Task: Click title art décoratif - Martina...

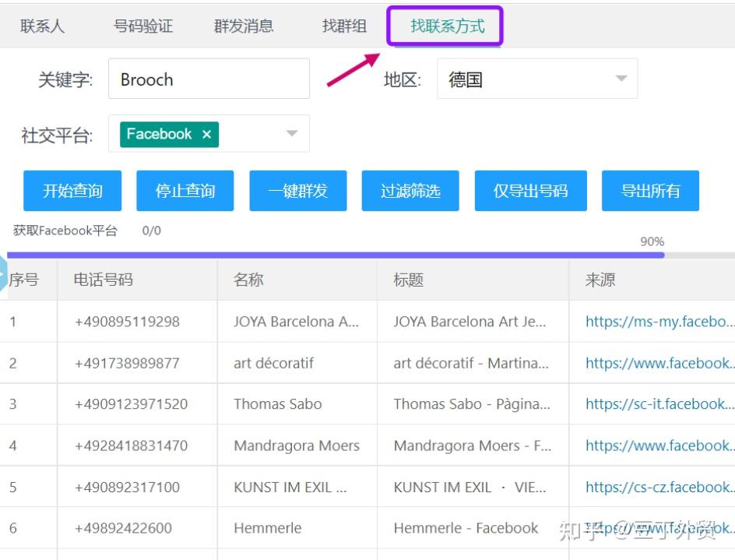Action: 471,362
